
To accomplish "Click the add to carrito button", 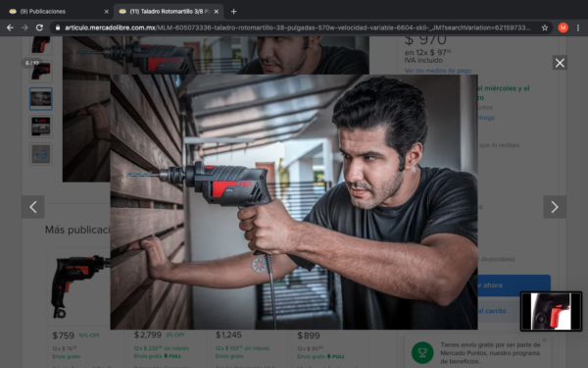I will point(499,311).
